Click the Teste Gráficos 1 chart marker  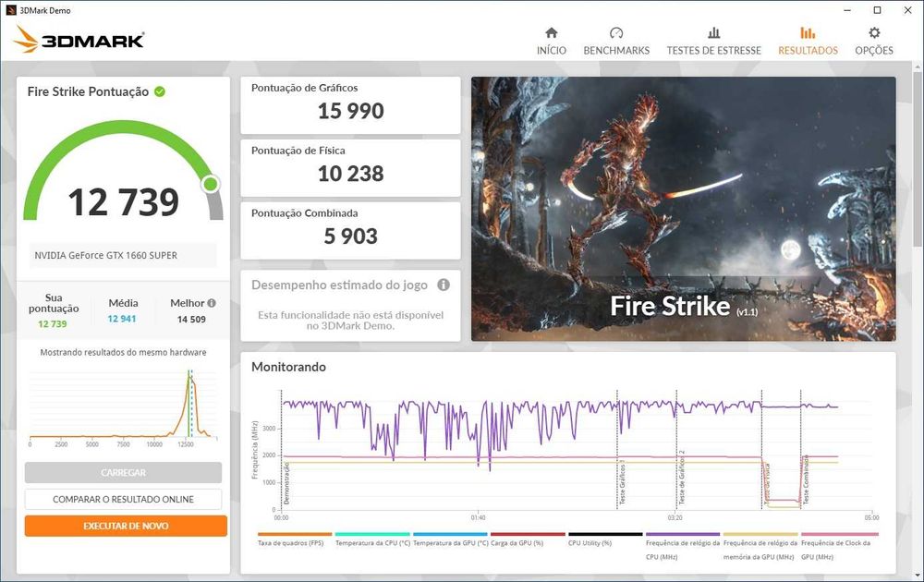[x=622, y=483]
